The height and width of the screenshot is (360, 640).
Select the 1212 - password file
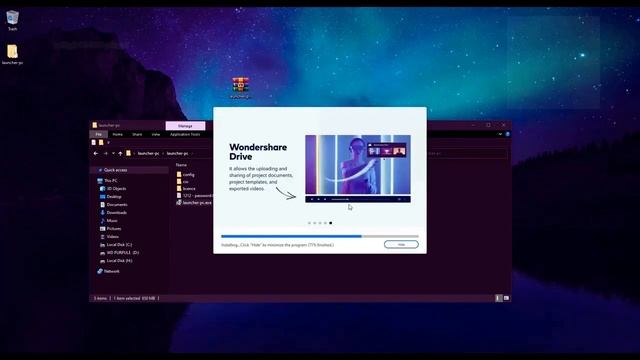tap(194, 196)
